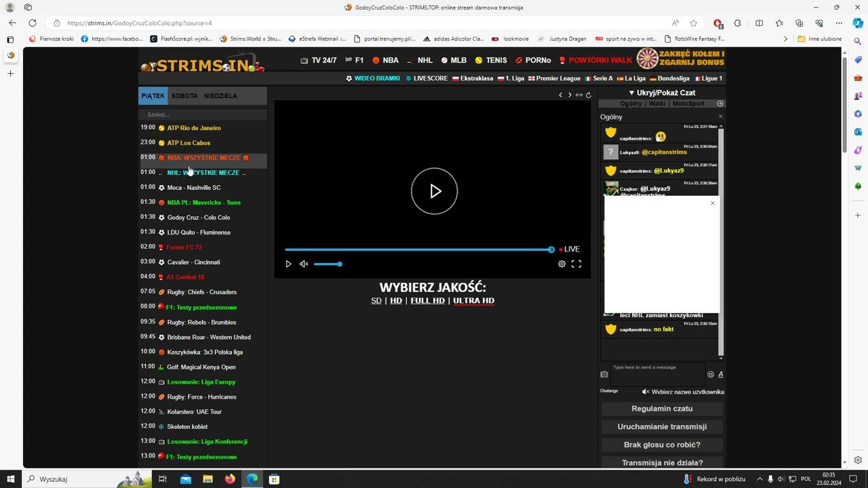Open chat text formatting options
This screenshot has width=868, height=488.
(720, 374)
